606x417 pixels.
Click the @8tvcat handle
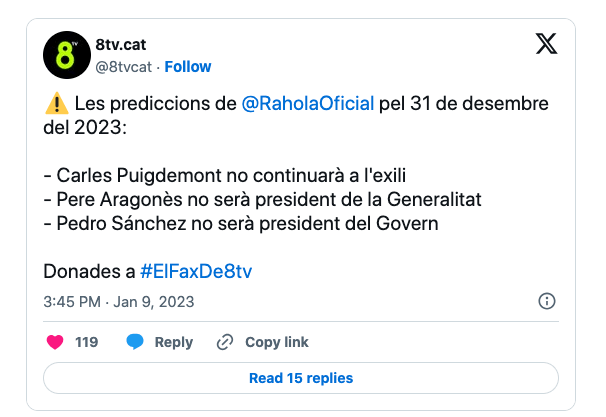tap(123, 66)
